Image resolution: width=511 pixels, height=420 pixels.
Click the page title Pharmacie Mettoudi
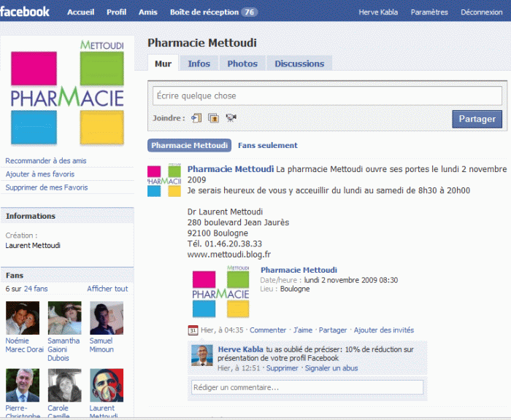pyautogui.click(x=202, y=42)
